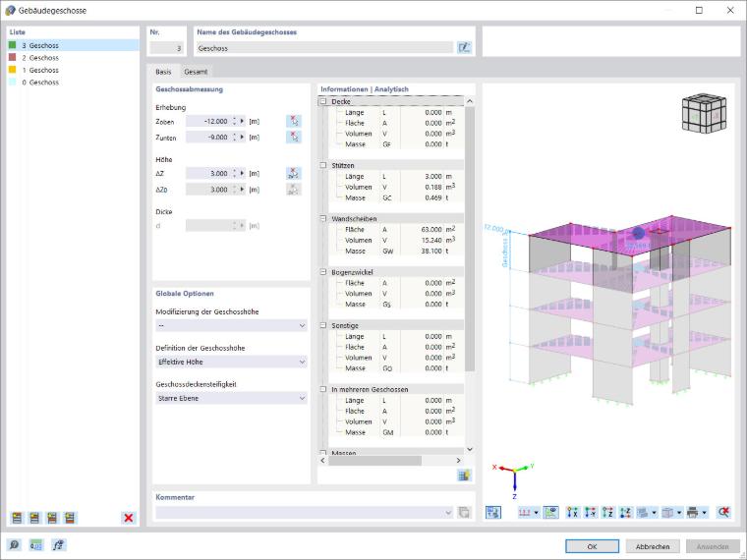This screenshot has width=747, height=560.
Task: Open help search icon at bottom left
Action: [x=14, y=545]
